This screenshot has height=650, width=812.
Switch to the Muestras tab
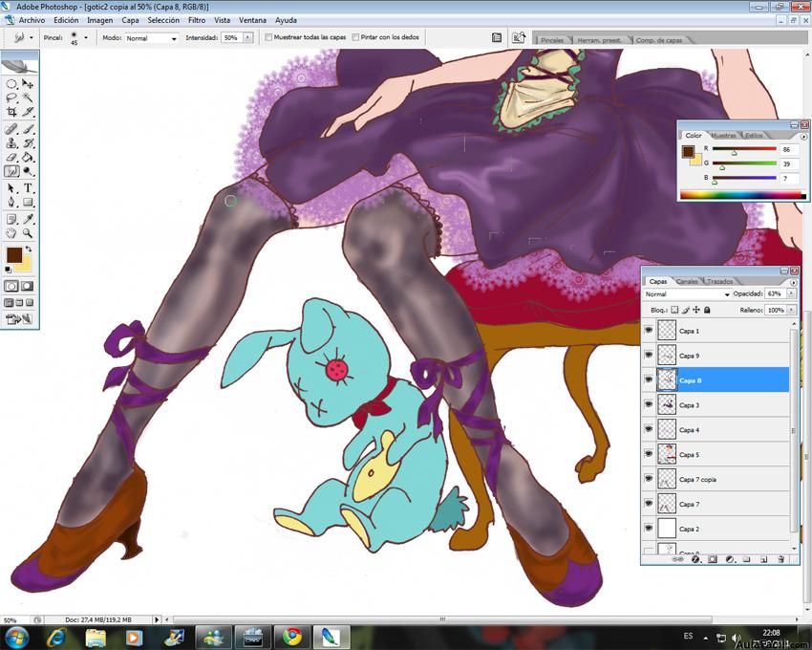723,136
